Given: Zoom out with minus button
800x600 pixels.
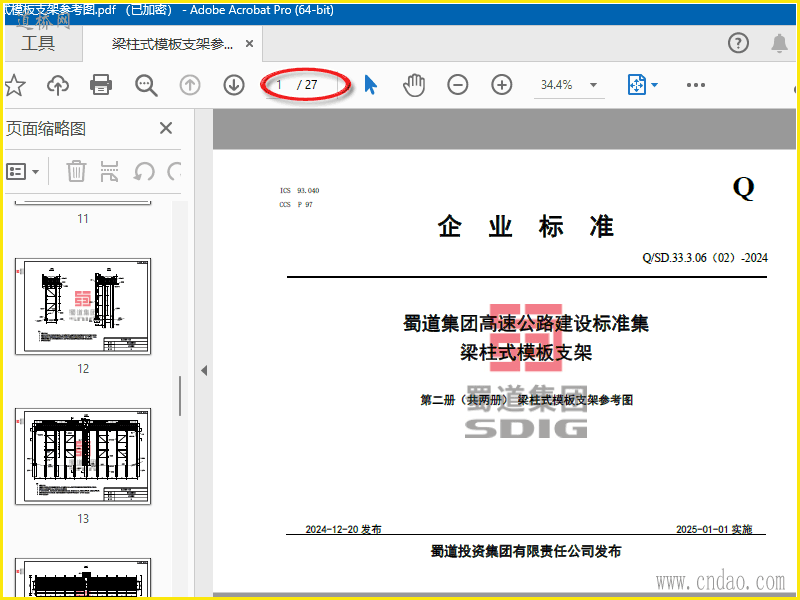Looking at the screenshot, I should (458, 85).
